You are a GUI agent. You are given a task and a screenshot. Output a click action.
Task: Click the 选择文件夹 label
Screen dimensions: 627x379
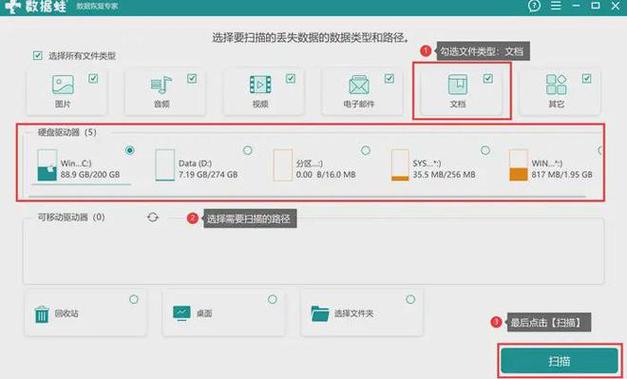coord(354,313)
